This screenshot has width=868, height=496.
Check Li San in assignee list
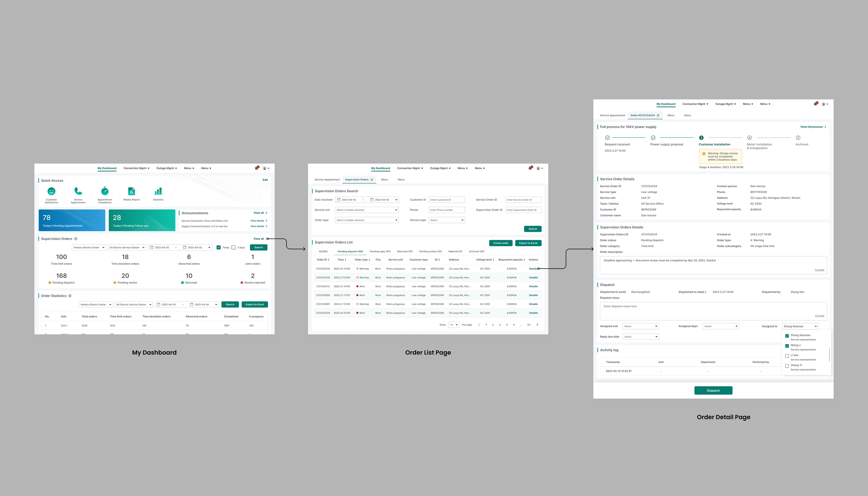(787, 356)
